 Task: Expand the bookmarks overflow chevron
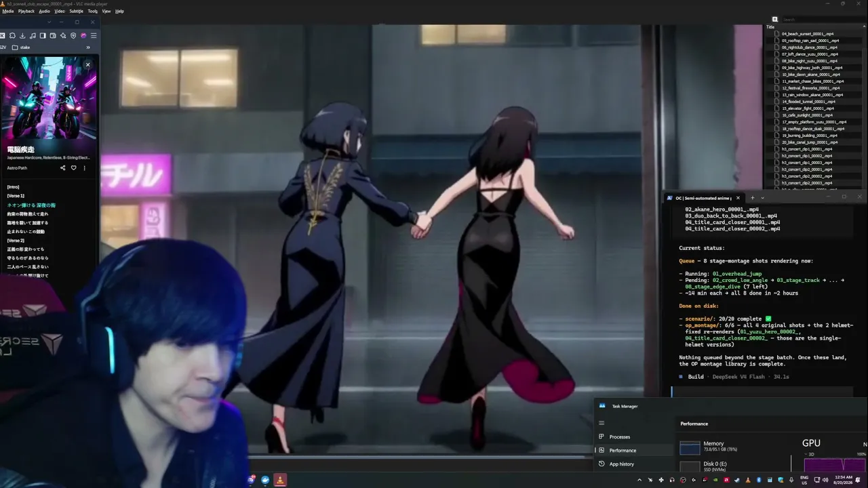[87, 47]
